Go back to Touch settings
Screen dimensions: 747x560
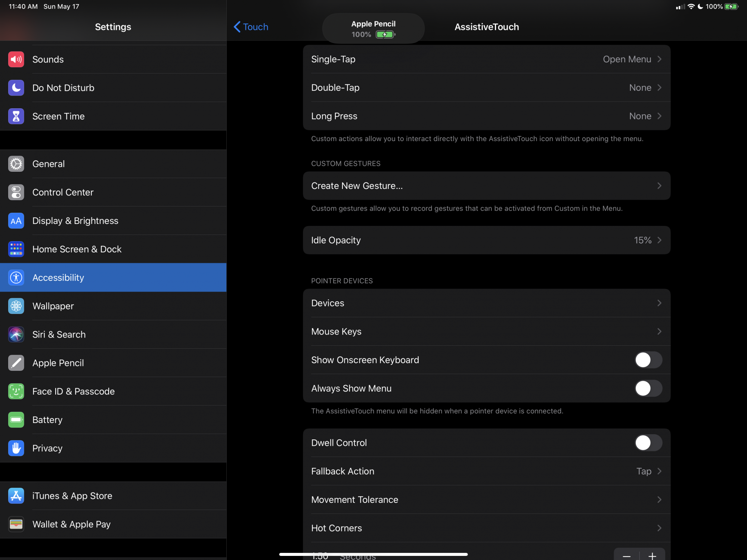point(251,27)
